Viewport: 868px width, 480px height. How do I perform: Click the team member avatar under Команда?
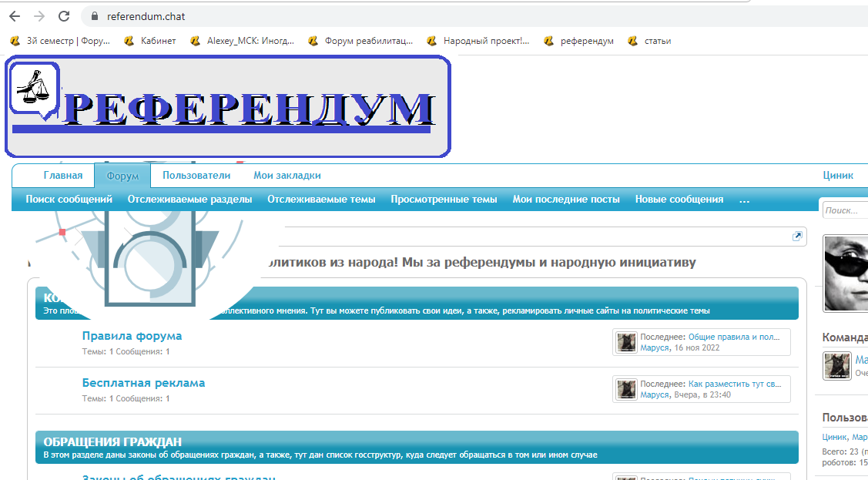coord(837,365)
